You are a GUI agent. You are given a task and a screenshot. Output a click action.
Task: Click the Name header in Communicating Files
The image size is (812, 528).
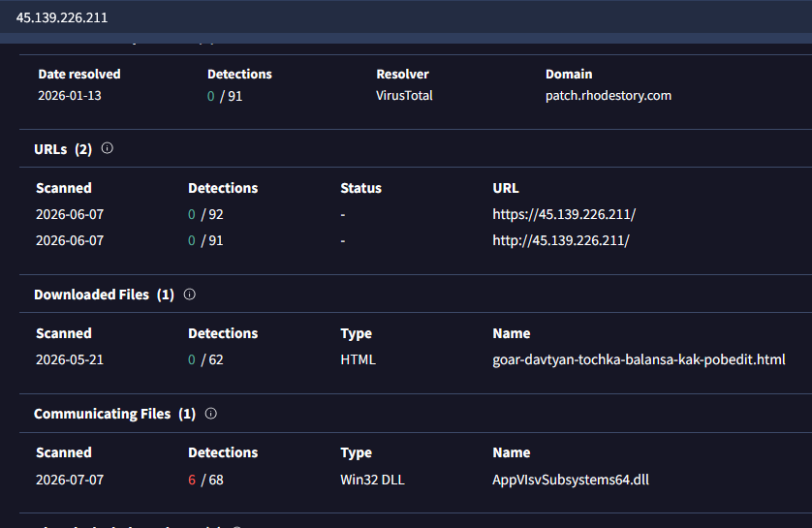(x=511, y=452)
